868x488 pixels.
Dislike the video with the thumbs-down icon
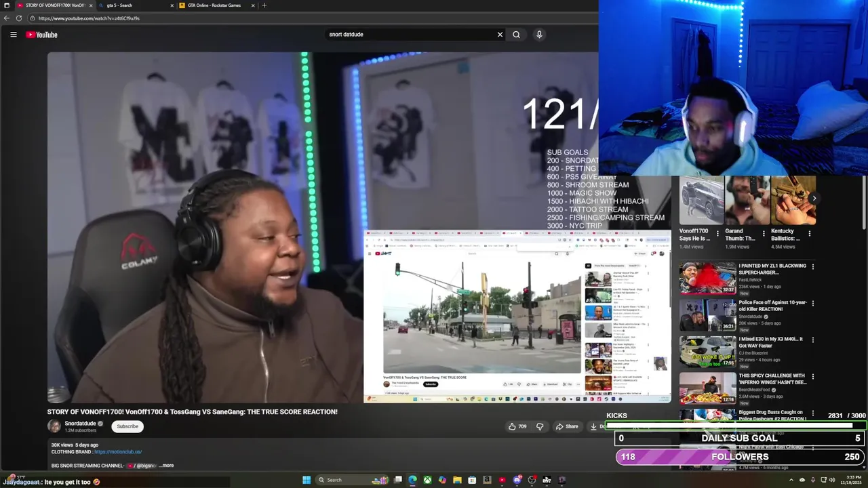click(x=540, y=426)
